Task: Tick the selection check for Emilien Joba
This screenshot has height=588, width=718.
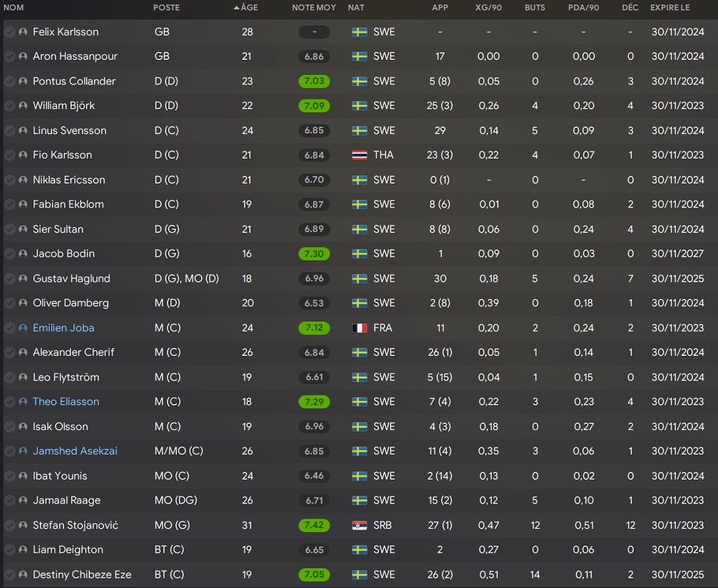Action: tap(9, 328)
